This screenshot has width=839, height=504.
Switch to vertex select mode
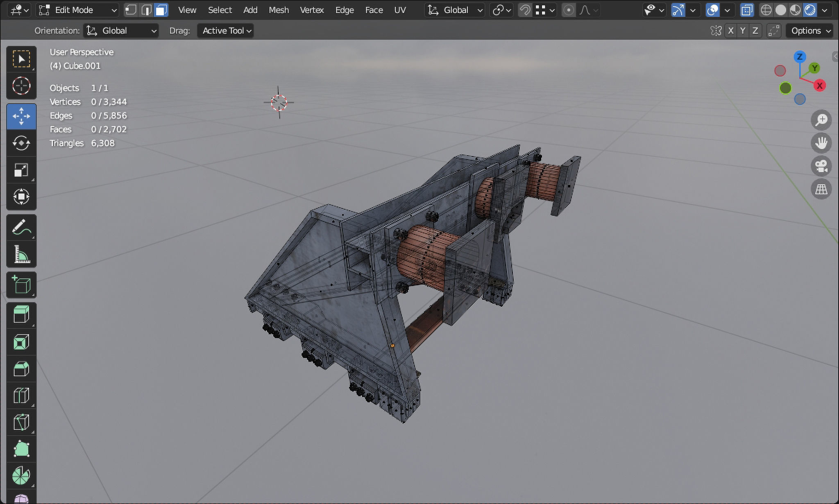pos(131,10)
